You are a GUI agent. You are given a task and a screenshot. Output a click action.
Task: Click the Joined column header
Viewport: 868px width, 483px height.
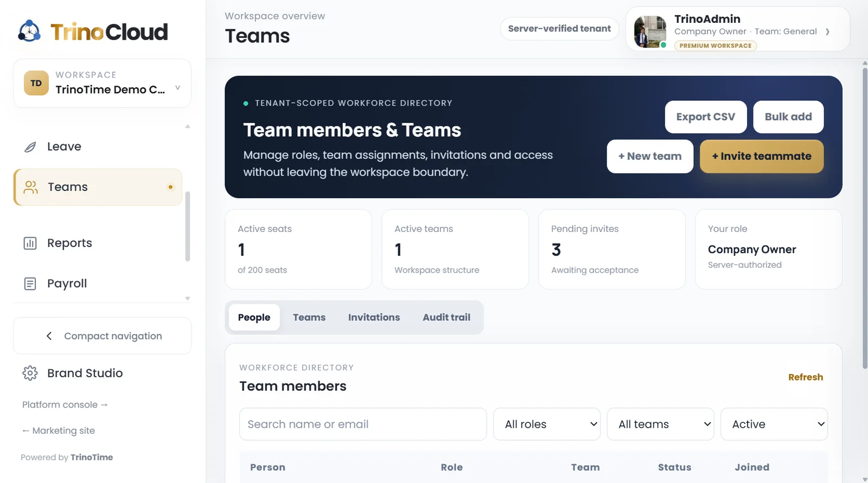[x=752, y=467]
